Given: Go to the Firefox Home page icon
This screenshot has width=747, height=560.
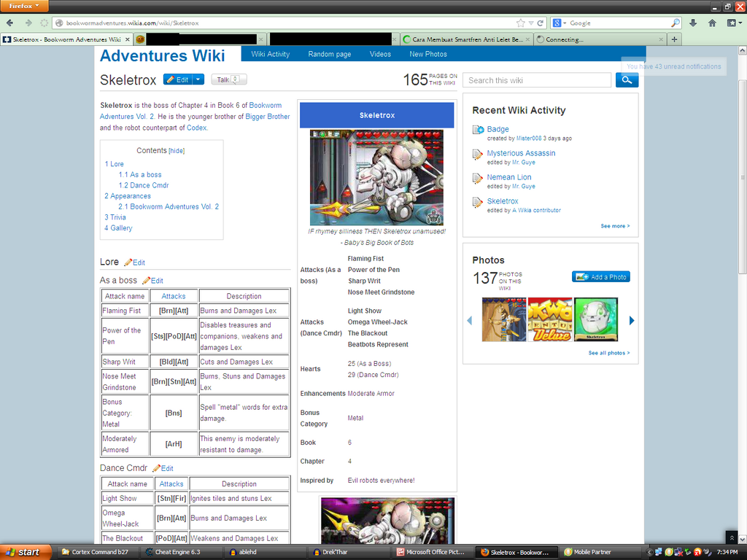Looking at the screenshot, I should (712, 23).
